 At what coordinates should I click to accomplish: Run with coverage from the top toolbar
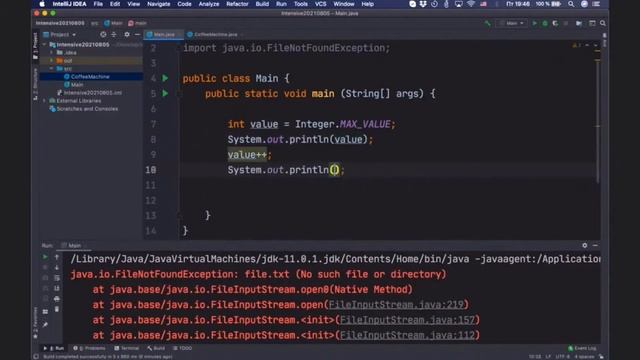tap(555, 23)
